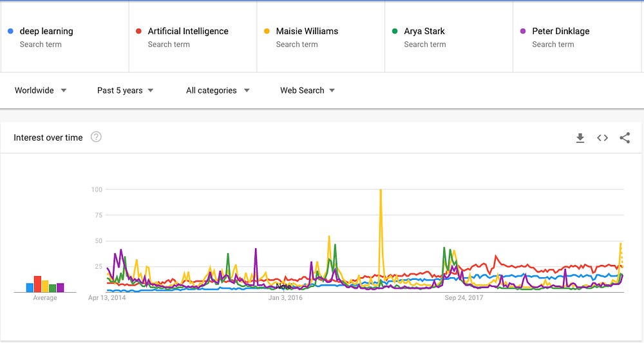
Task: Edit the Arya Stark search term
Action: pos(425,31)
